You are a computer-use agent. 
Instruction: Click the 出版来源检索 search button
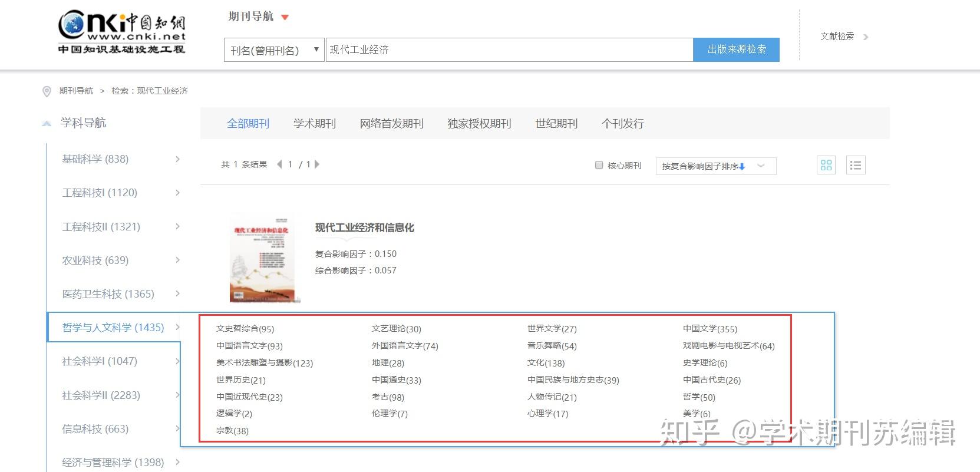(x=737, y=49)
